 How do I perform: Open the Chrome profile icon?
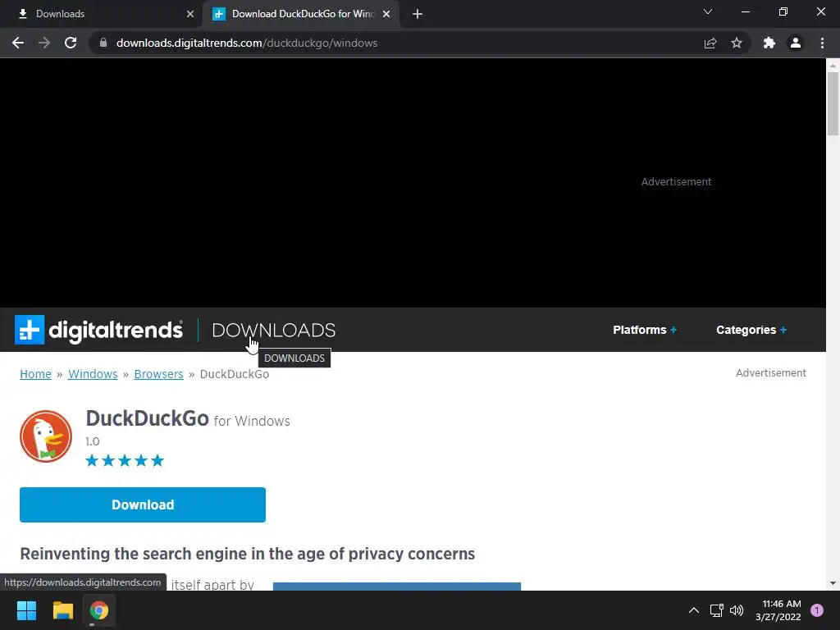click(796, 43)
